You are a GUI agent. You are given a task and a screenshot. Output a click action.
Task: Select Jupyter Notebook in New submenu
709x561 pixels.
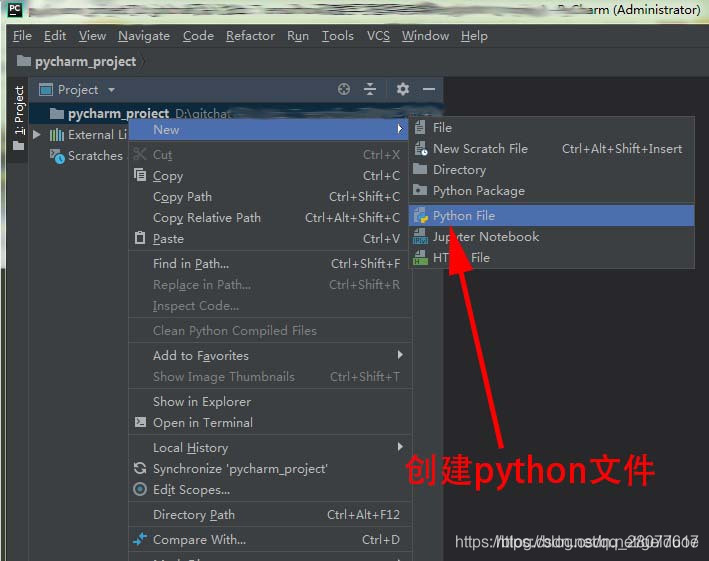point(552,236)
